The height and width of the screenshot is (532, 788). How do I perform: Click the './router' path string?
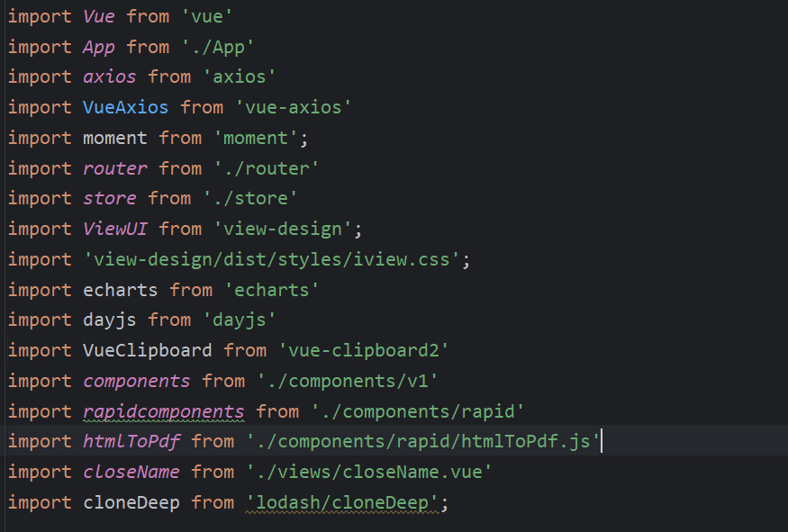[267, 168]
